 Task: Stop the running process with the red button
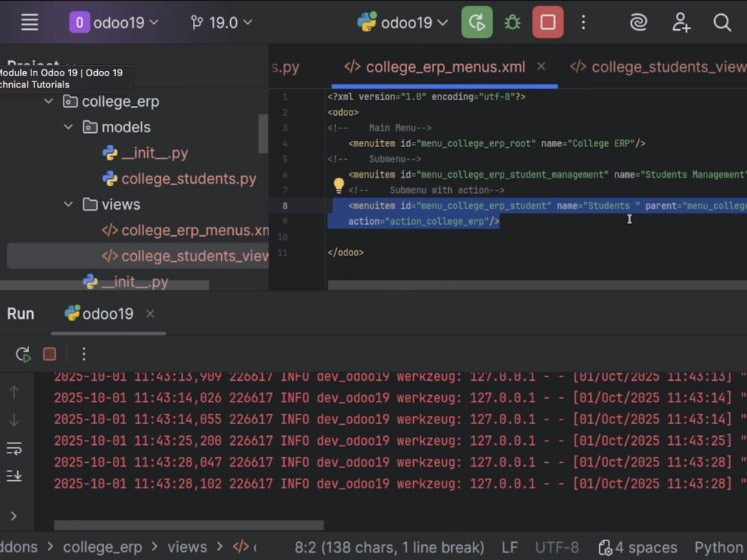click(x=548, y=22)
